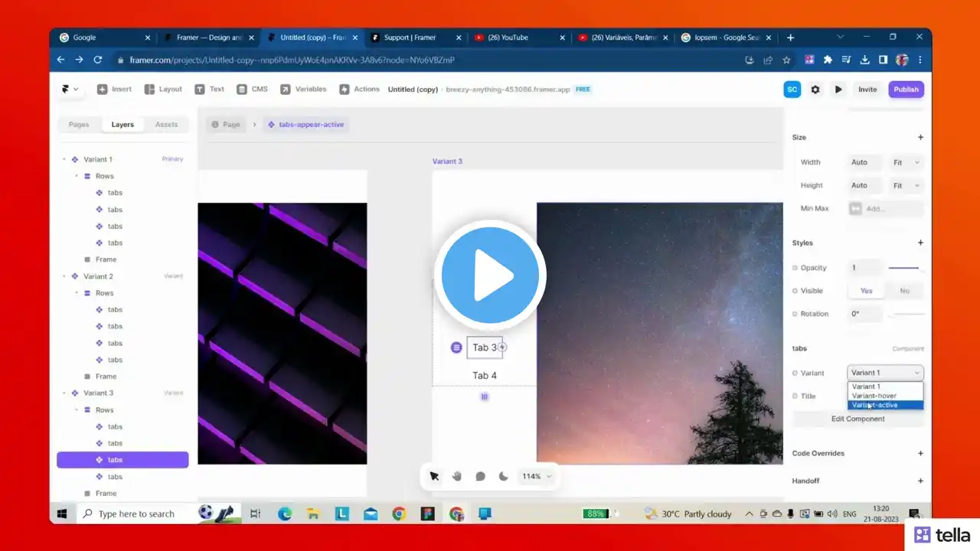Open project settings gear icon
The height and width of the screenshot is (551, 980).
[x=815, y=90]
